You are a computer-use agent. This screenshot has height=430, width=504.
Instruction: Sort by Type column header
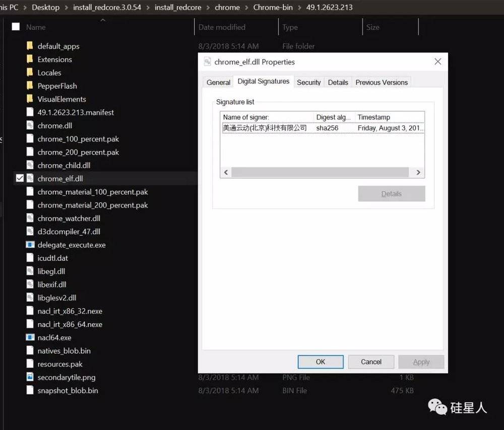coord(290,27)
